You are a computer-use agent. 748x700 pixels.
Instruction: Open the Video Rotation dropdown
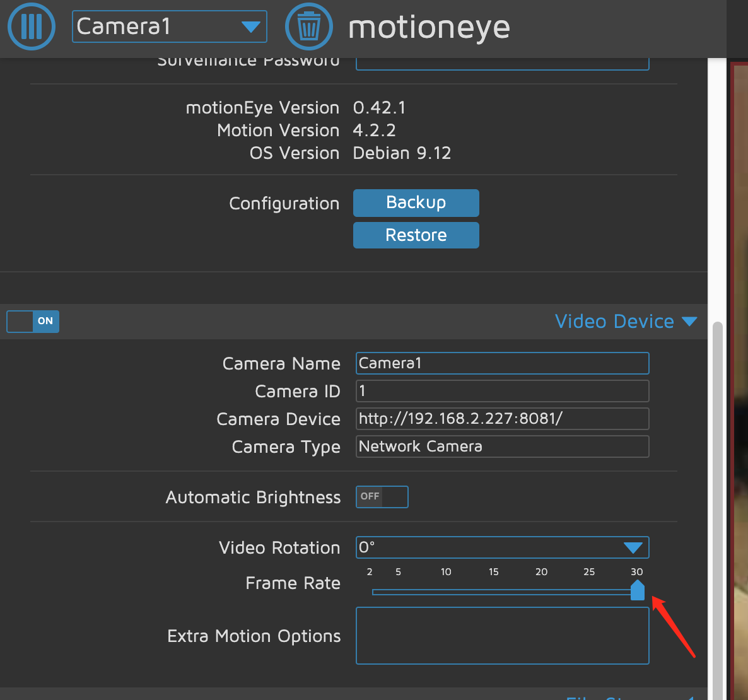tap(502, 547)
